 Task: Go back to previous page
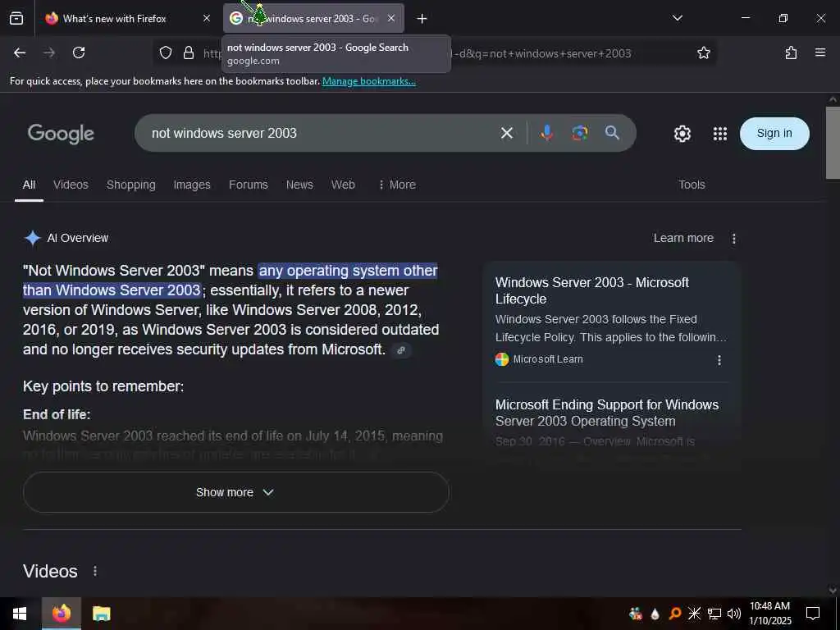coord(20,52)
